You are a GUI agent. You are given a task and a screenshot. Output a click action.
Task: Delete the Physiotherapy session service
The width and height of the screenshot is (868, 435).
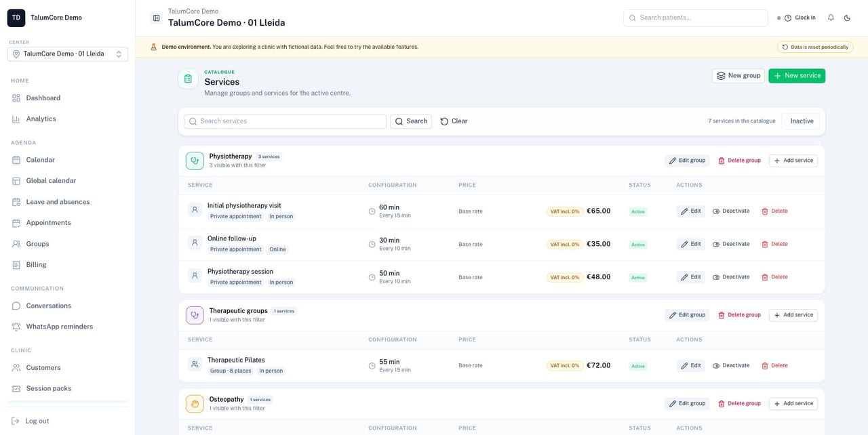point(774,277)
